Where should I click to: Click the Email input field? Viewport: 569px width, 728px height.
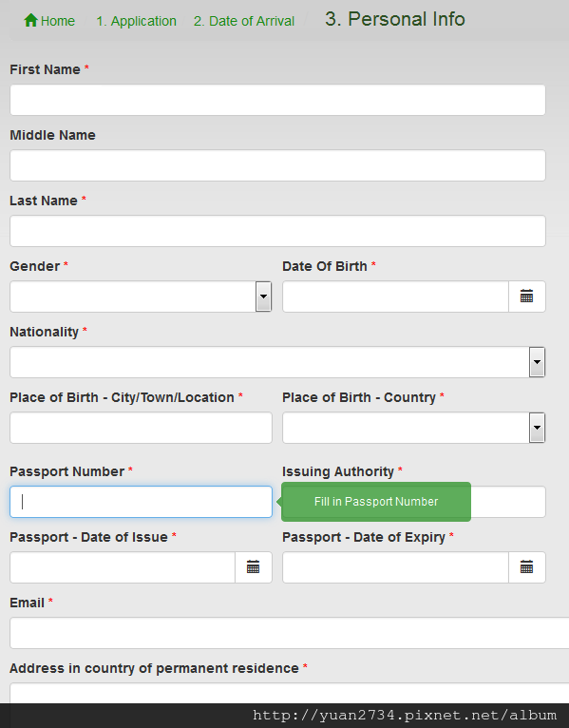[289, 633]
